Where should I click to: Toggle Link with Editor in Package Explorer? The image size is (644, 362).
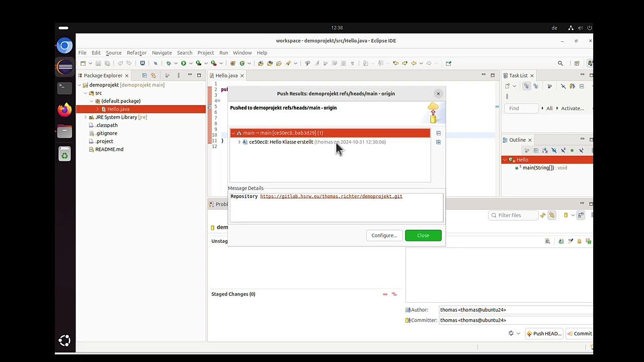tap(153, 75)
